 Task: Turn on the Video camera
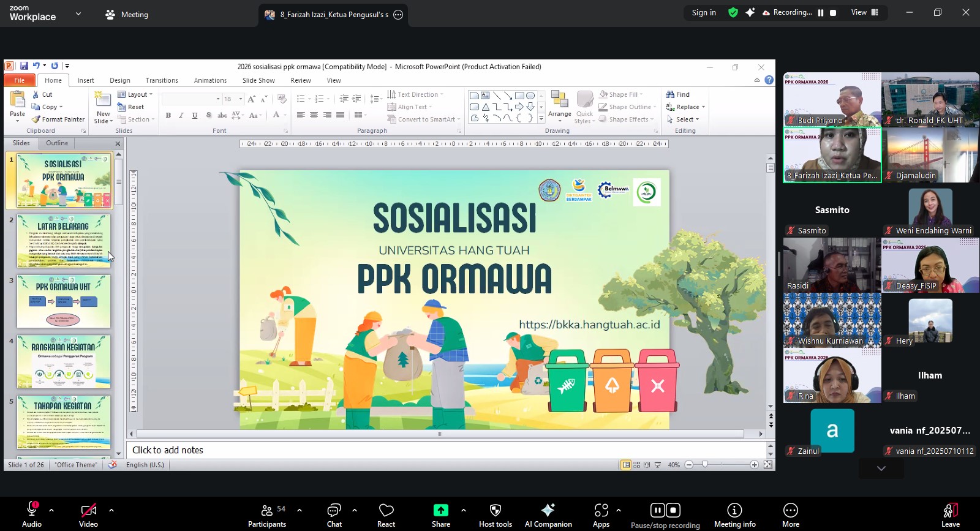[88, 511]
